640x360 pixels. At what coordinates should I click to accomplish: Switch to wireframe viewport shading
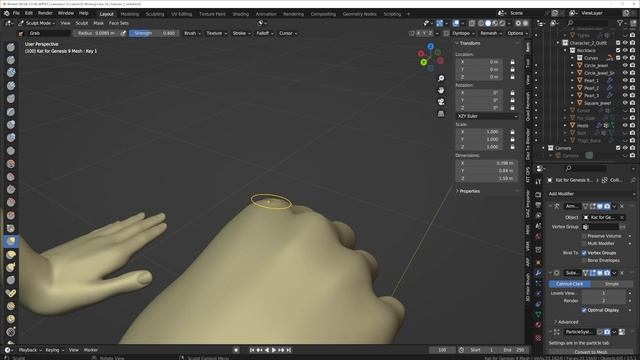click(x=481, y=23)
